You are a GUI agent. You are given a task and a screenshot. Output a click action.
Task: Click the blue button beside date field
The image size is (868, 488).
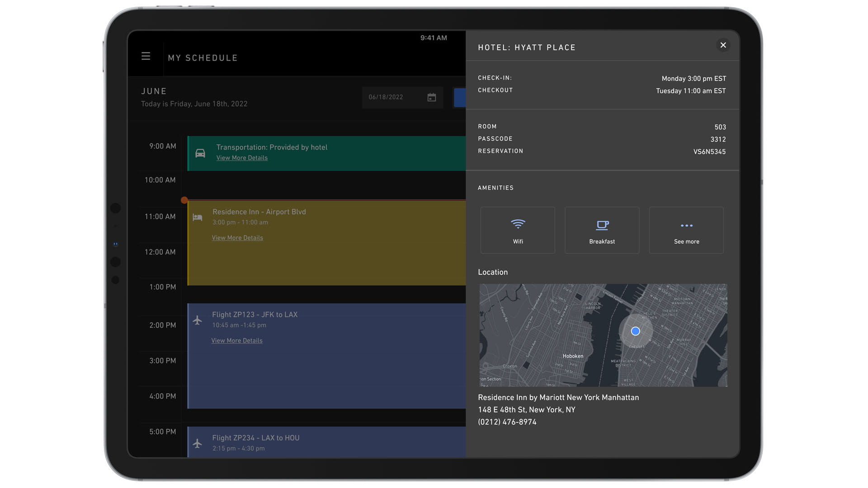(460, 98)
